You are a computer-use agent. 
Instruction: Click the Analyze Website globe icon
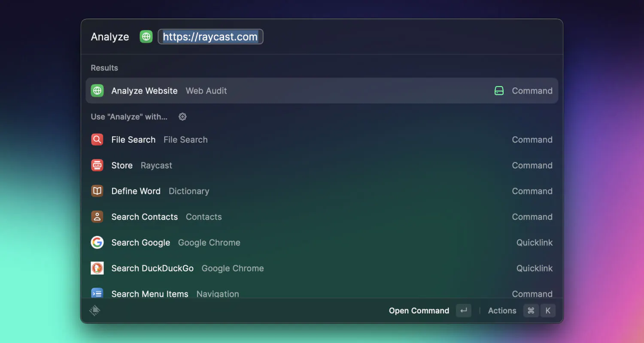(97, 90)
